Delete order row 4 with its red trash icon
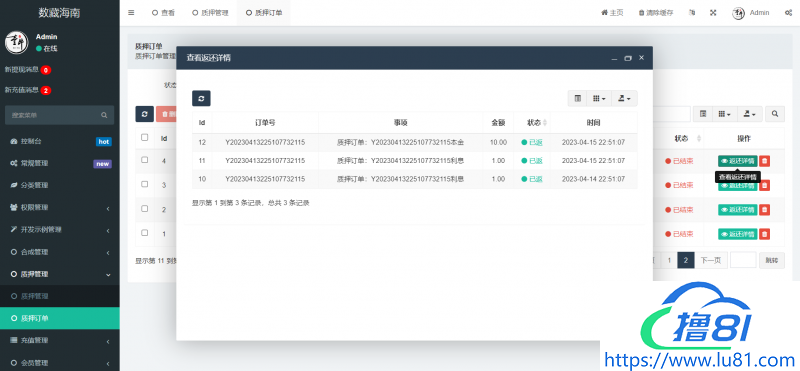The image size is (800, 371). point(764,161)
